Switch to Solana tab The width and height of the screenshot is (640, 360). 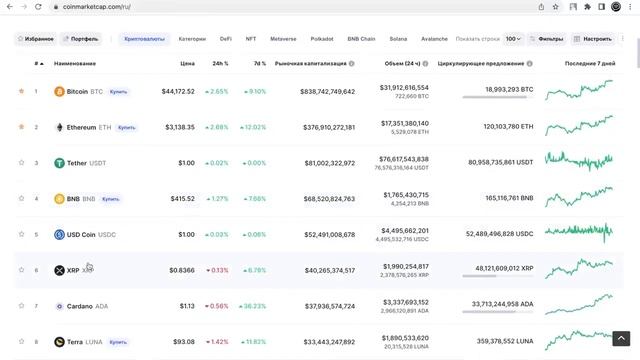point(398,39)
